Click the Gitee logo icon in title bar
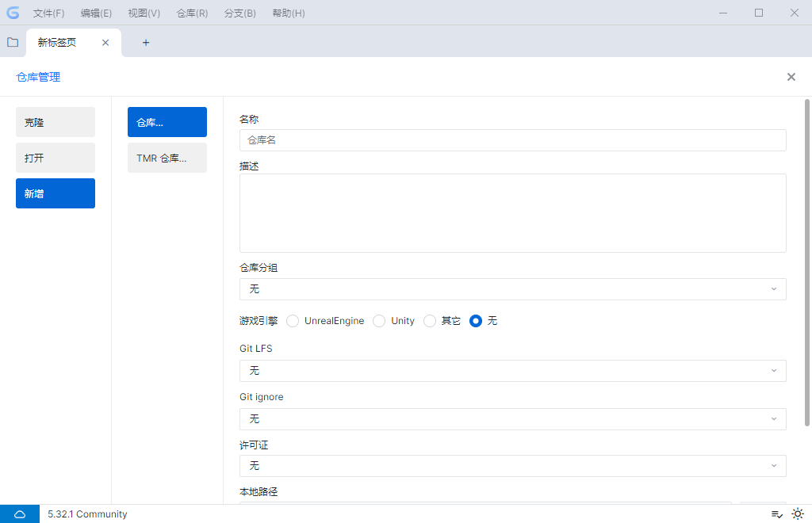Image resolution: width=812 pixels, height=523 pixels. click(x=13, y=13)
